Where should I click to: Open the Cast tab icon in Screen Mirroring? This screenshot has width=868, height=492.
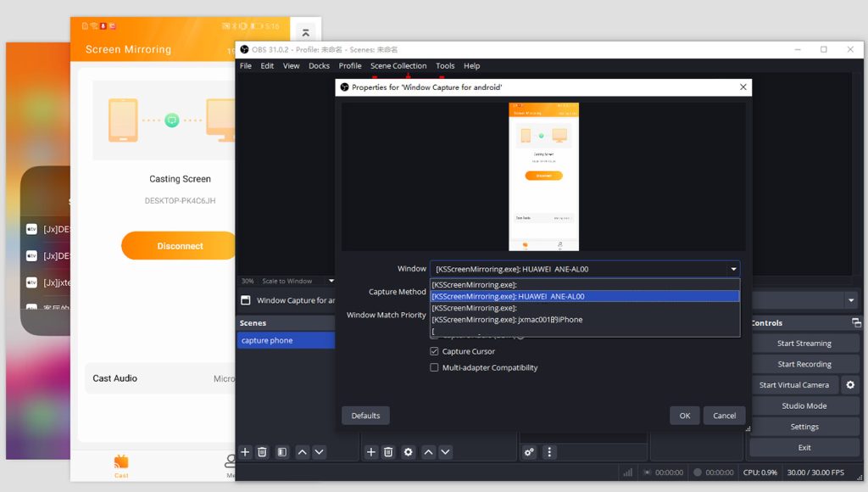121,466
